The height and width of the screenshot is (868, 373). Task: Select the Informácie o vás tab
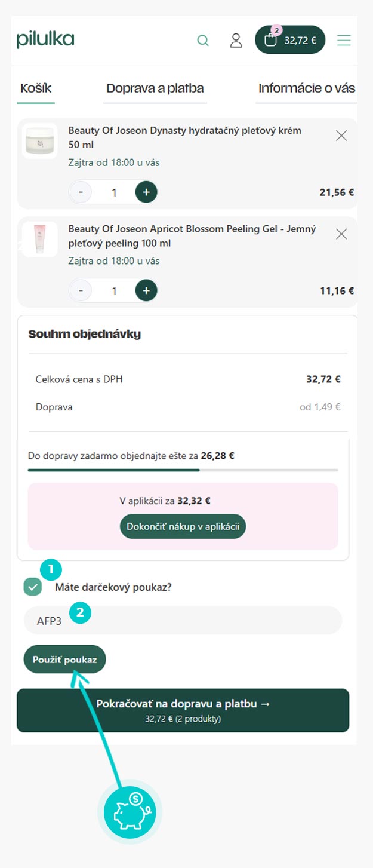coord(306,89)
